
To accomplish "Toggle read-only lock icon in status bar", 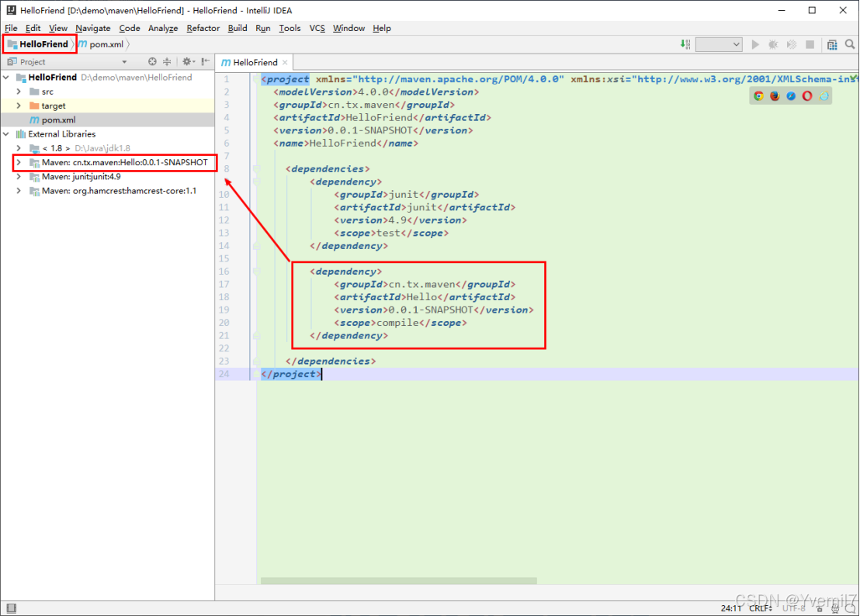I will coord(820,608).
